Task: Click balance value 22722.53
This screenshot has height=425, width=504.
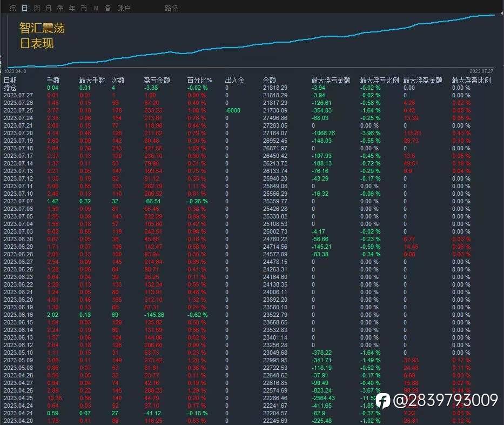Action: tap(275, 368)
